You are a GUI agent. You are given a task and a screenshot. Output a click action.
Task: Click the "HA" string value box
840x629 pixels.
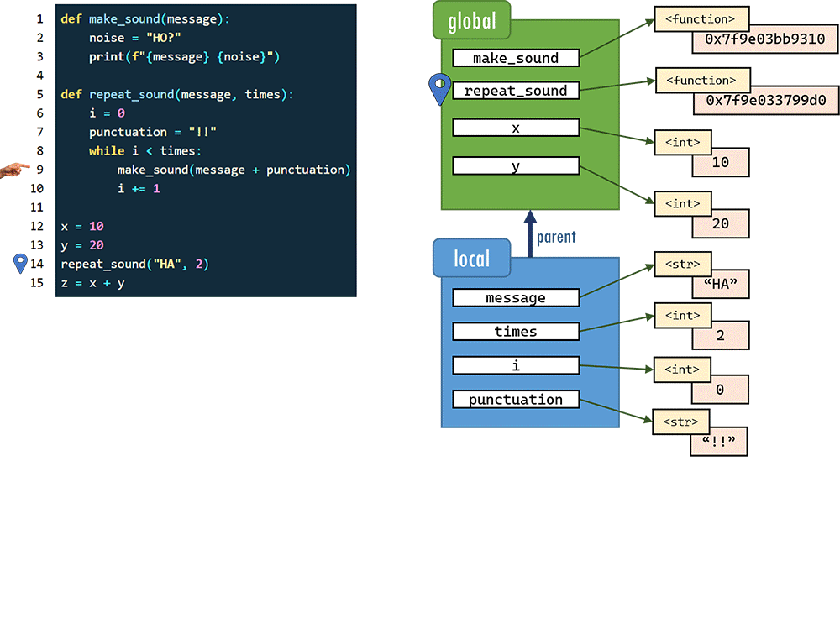[x=720, y=285]
